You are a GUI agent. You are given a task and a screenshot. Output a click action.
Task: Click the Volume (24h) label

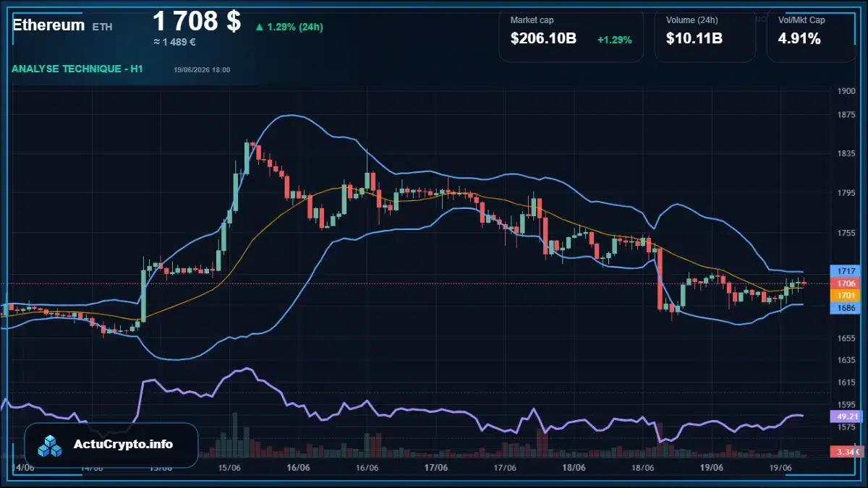click(x=691, y=20)
